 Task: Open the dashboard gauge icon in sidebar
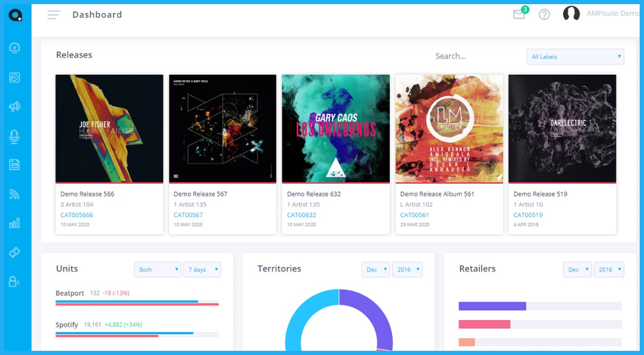[15, 48]
